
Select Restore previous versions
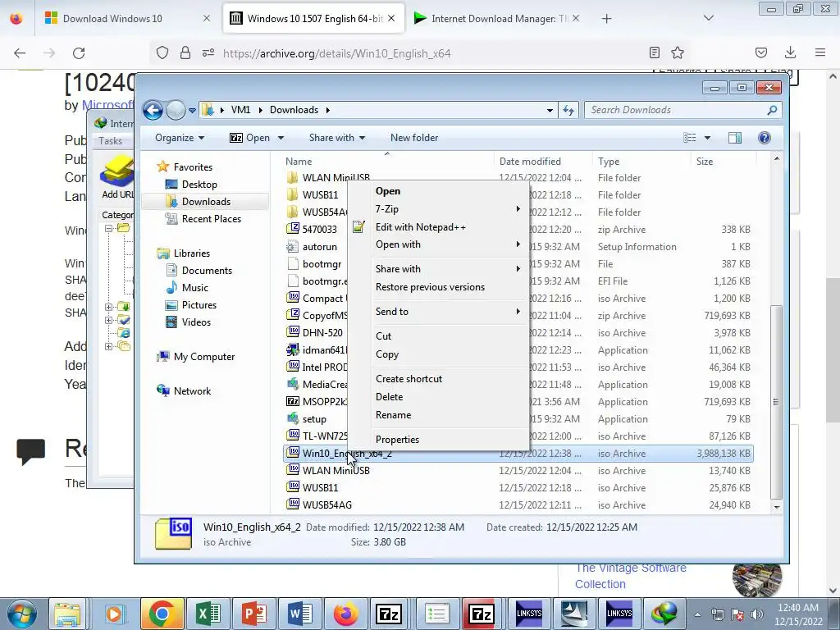click(x=430, y=287)
